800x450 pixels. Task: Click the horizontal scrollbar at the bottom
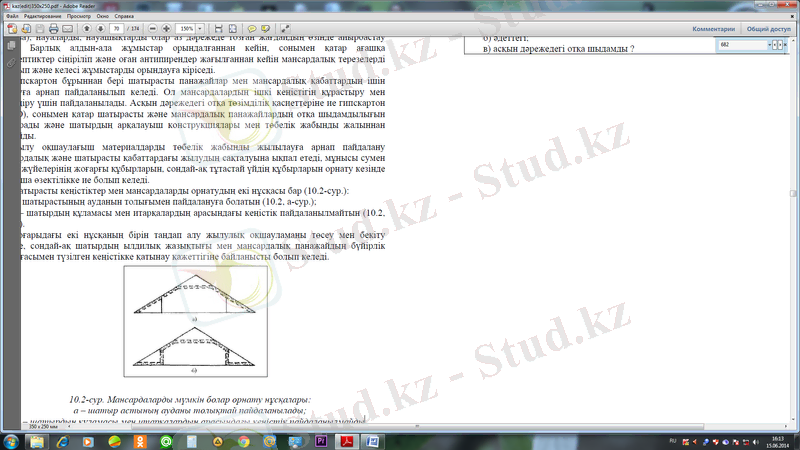coord(417,427)
